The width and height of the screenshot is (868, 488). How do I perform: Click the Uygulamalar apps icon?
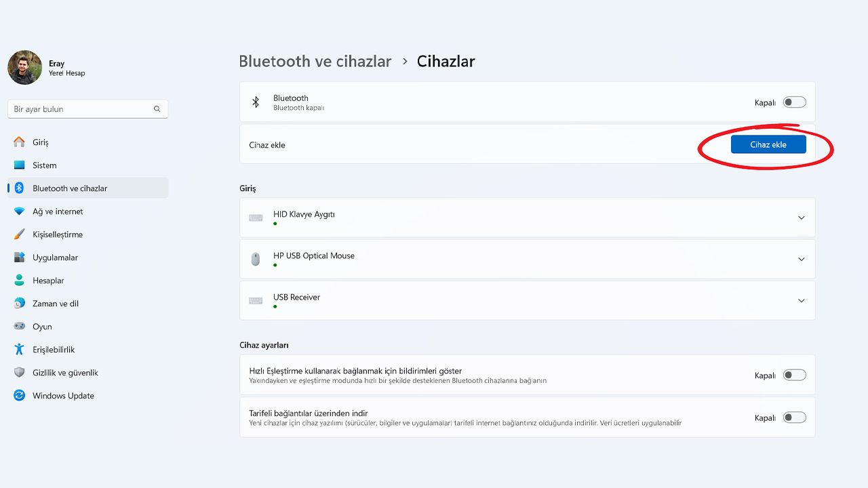tap(19, 258)
